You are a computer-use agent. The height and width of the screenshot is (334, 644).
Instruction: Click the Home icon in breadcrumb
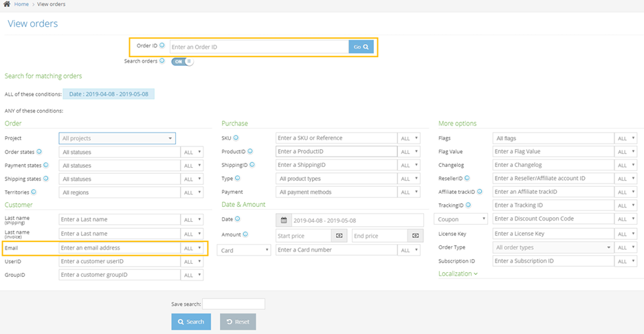coord(7,4)
